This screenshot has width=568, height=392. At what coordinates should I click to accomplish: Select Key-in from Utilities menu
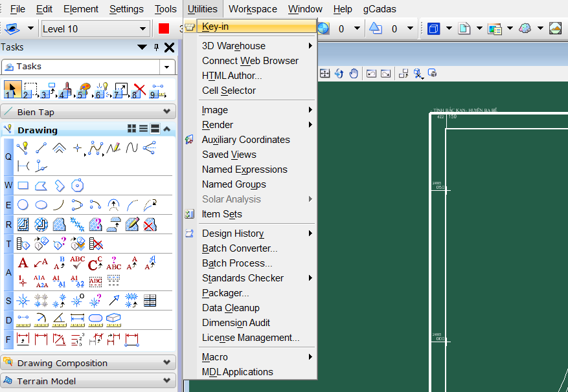[x=215, y=27]
